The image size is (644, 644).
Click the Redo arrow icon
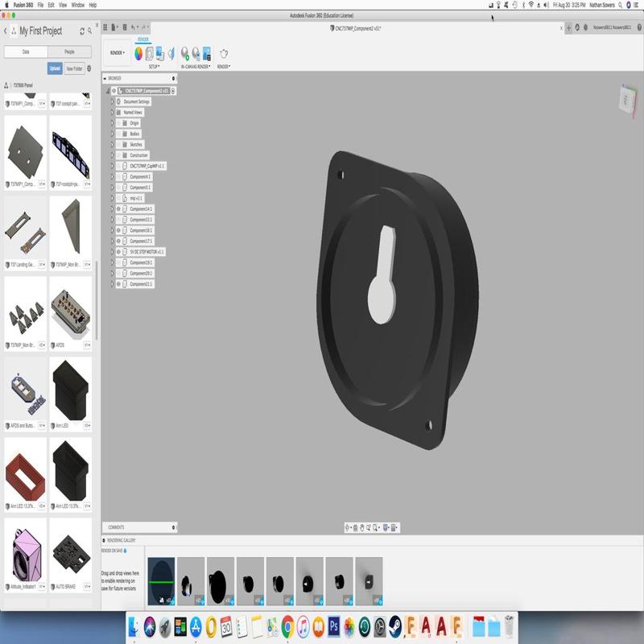tap(143, 27)
